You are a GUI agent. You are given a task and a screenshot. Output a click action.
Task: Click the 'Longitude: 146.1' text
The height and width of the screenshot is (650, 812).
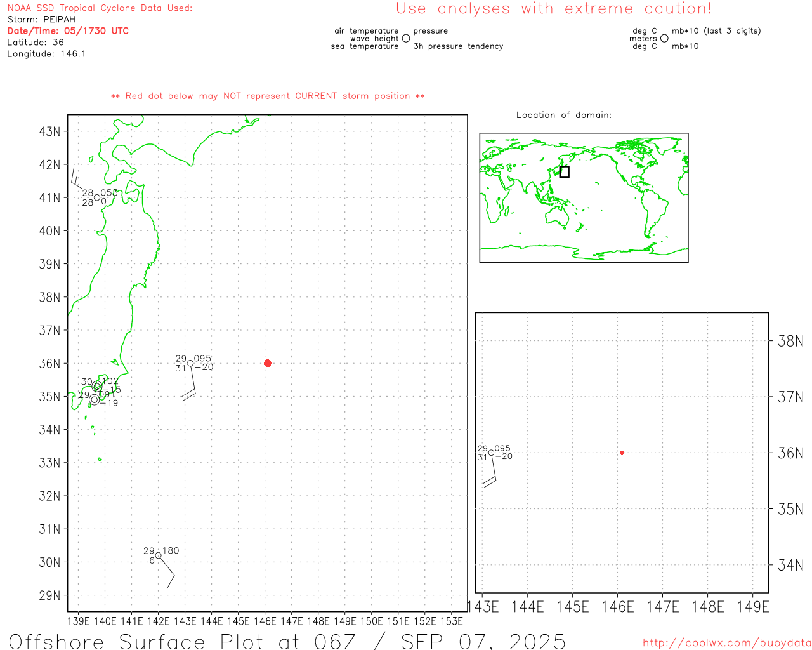coord(46,54)
